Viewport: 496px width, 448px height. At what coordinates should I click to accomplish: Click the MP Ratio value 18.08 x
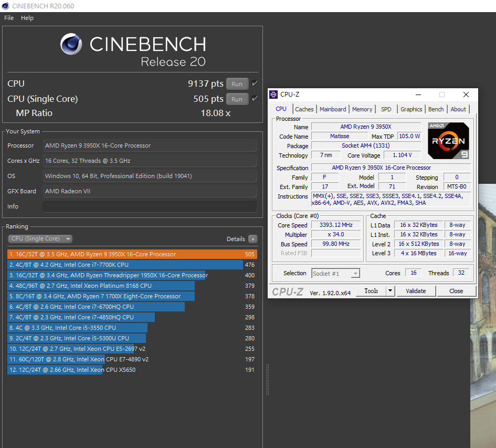[x=215, y=113]
